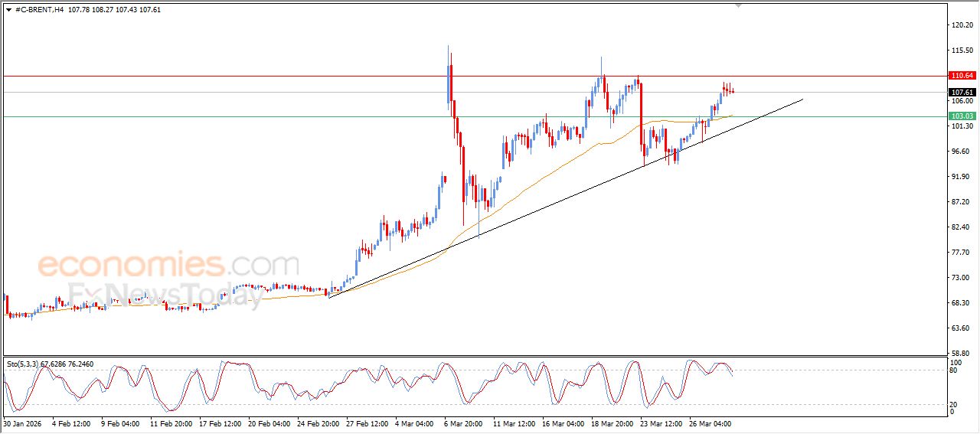Click the FxNewsToday watermark text

point(165,295)
